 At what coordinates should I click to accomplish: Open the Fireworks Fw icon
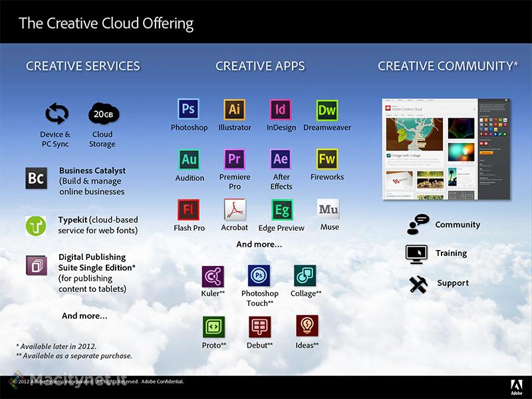tap(327, 159)
